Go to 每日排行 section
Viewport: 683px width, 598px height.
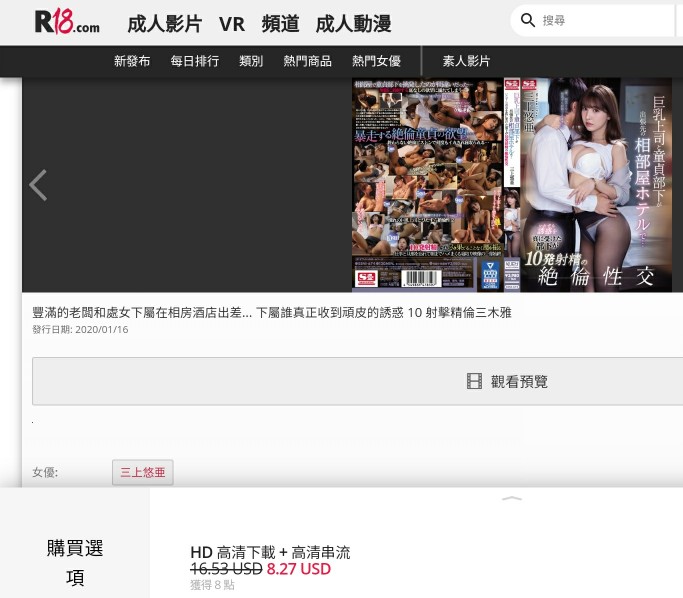pyautogui.click(x=195, y=61)
